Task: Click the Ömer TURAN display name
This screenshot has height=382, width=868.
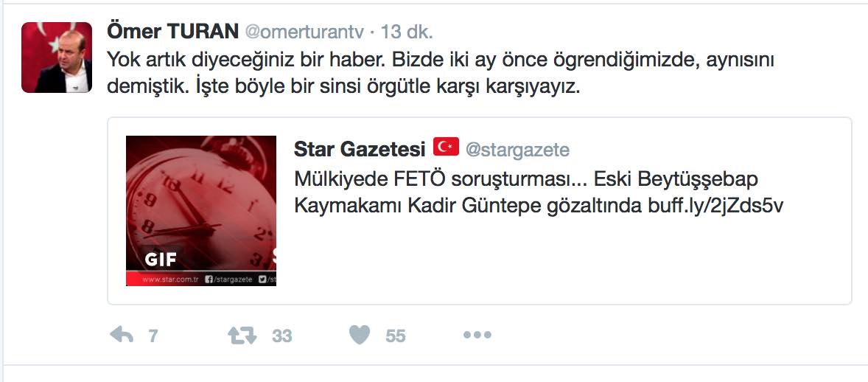Action: click(172, 32)
